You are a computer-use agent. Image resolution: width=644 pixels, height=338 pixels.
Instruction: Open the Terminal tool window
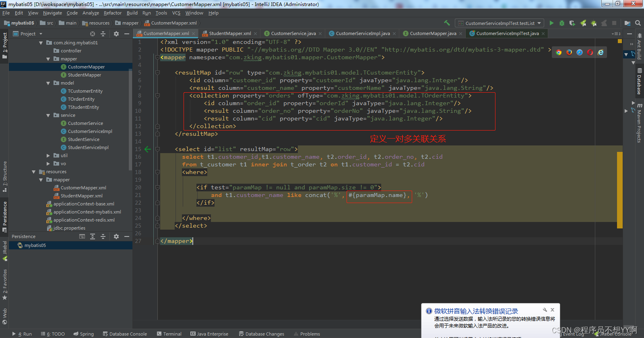pos(169,334)
